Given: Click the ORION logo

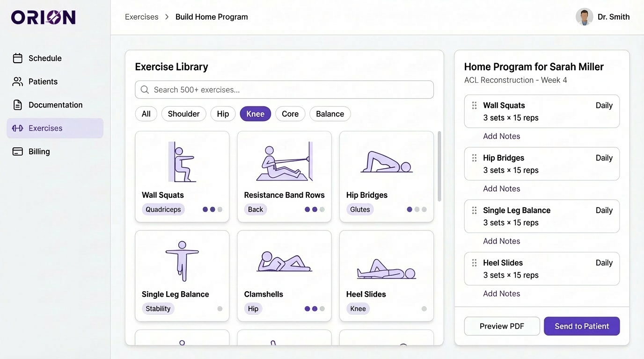Looking at the screenshot, I should point(43,16).
